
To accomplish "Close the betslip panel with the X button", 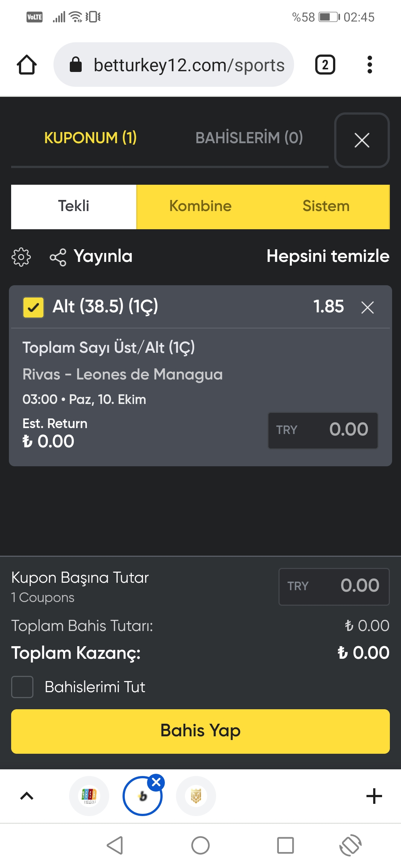I will coord(362,140).
